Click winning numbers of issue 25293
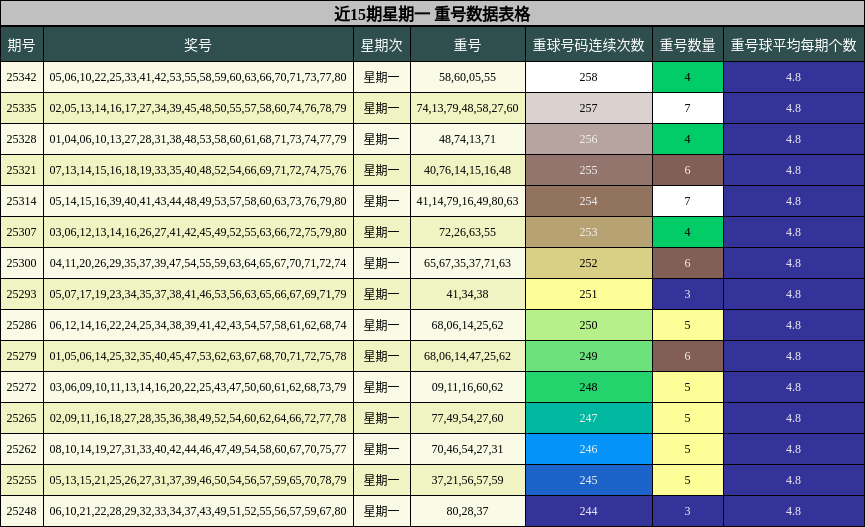Viewport: 865px width, 527px height. pos(199,294)
